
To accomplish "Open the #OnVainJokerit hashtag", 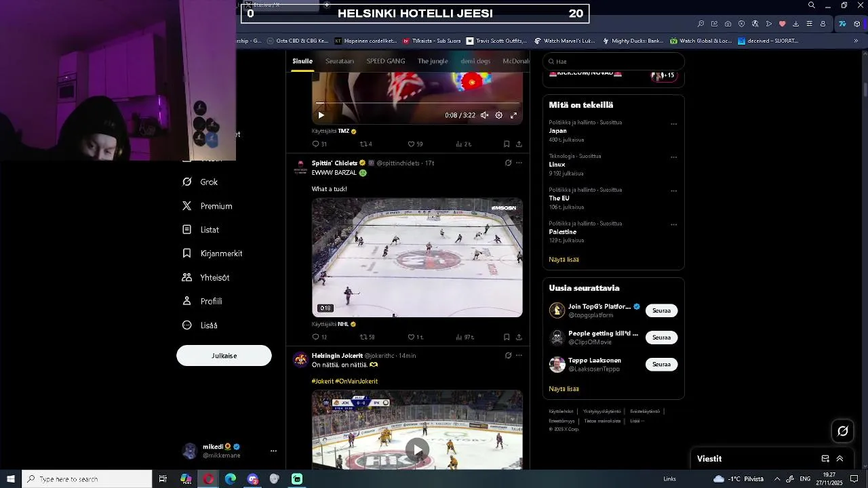I will (357, 382).
